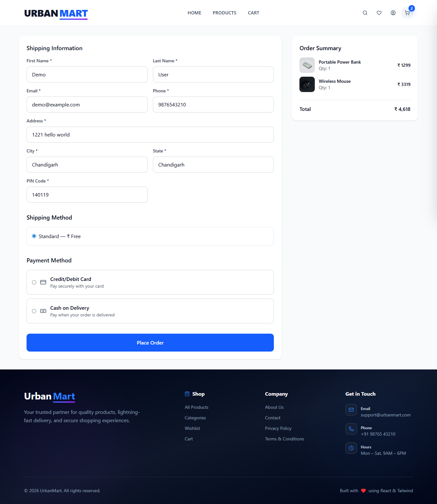Viewport: 437px width, 504px height.
Task: Click into the Address text field
Action: [150, 135]
